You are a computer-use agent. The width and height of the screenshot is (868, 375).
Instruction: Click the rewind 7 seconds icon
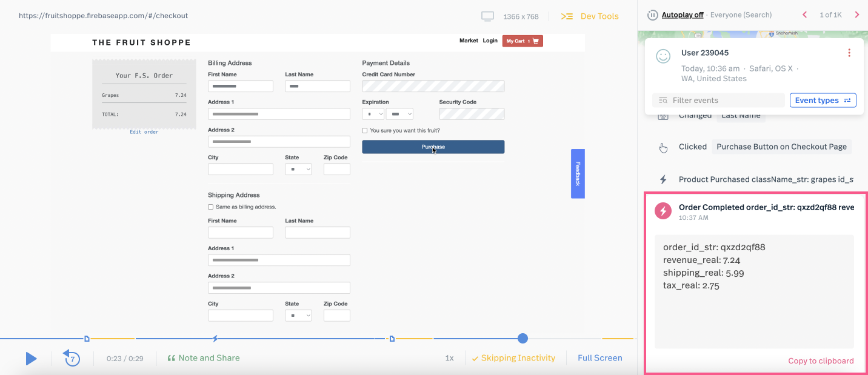tap(72, 358)
